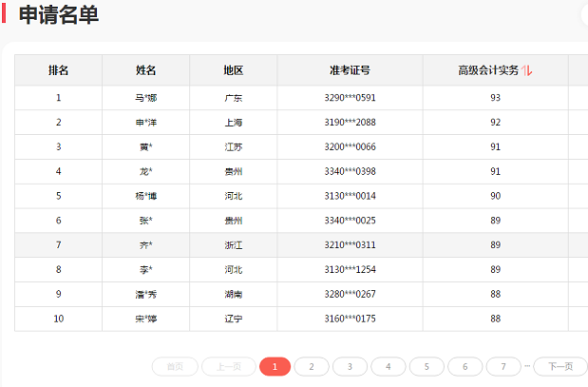Select name 杨*博 in row 5
Viewport: 588px width, 387px height.
(146, 196)
